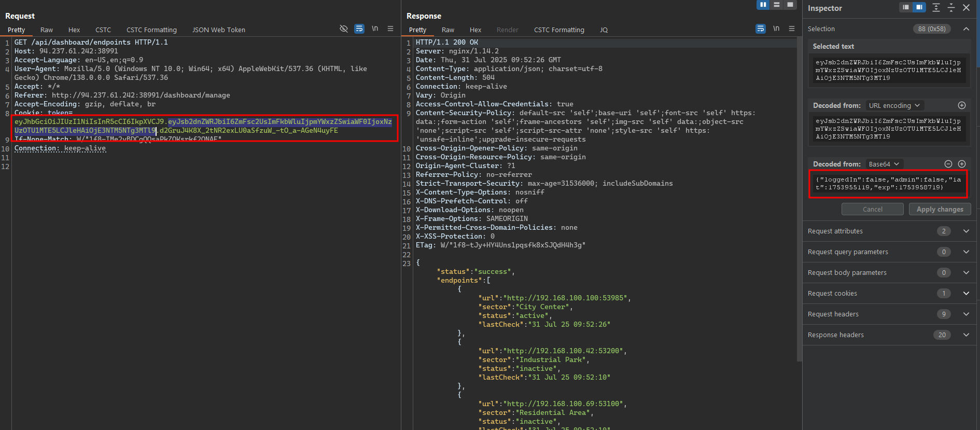
Task: Toggle show newline characters in Response pane
Action: (776, 29)
